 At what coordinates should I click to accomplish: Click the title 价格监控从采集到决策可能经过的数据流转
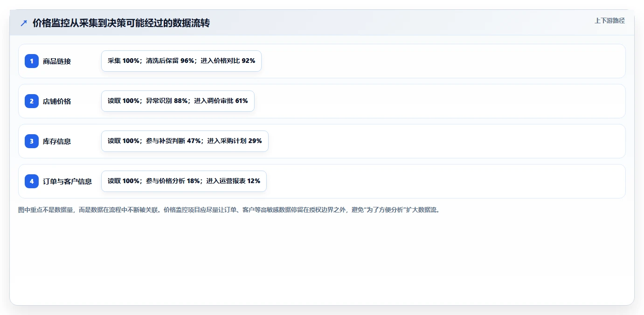tap(121, 23)
